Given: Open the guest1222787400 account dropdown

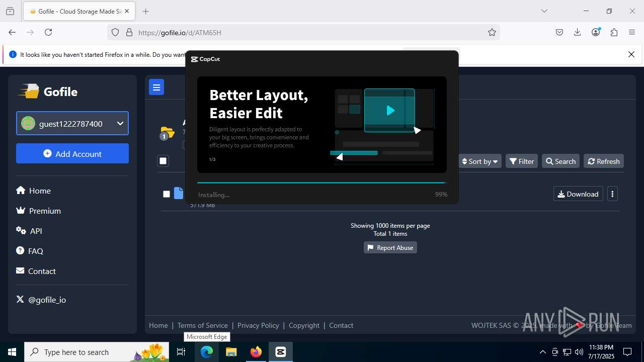Looking at the screenshot, I should (72, 124).
